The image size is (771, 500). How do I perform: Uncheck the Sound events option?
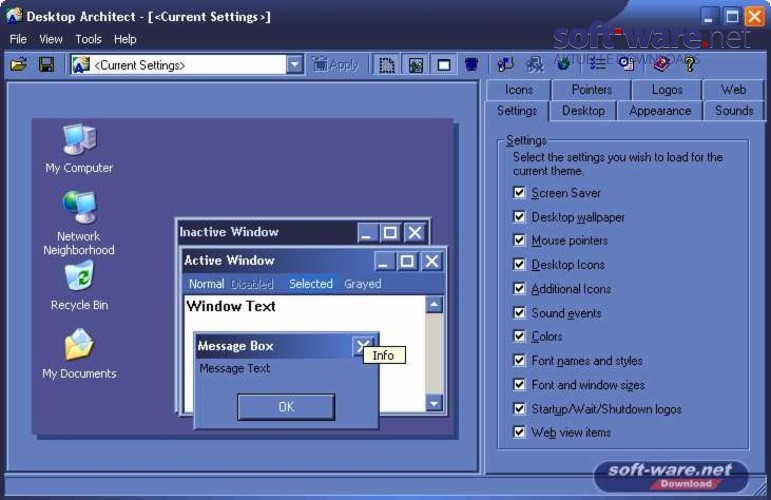[519, 312]
